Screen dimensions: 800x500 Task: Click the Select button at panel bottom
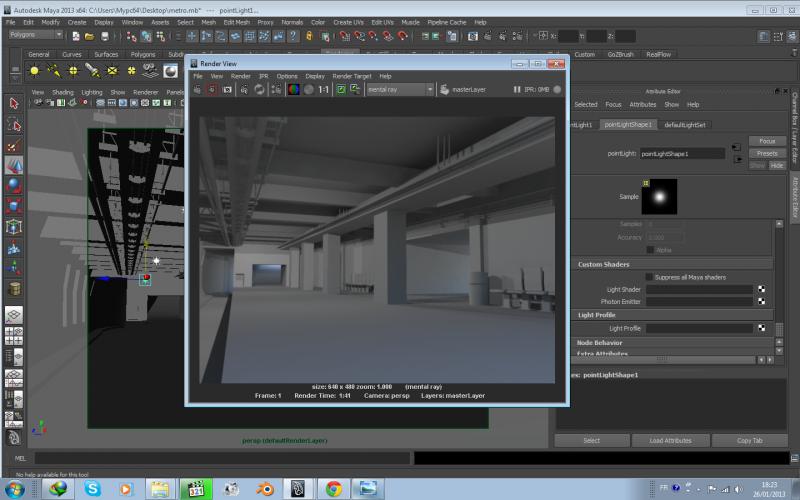592,440
